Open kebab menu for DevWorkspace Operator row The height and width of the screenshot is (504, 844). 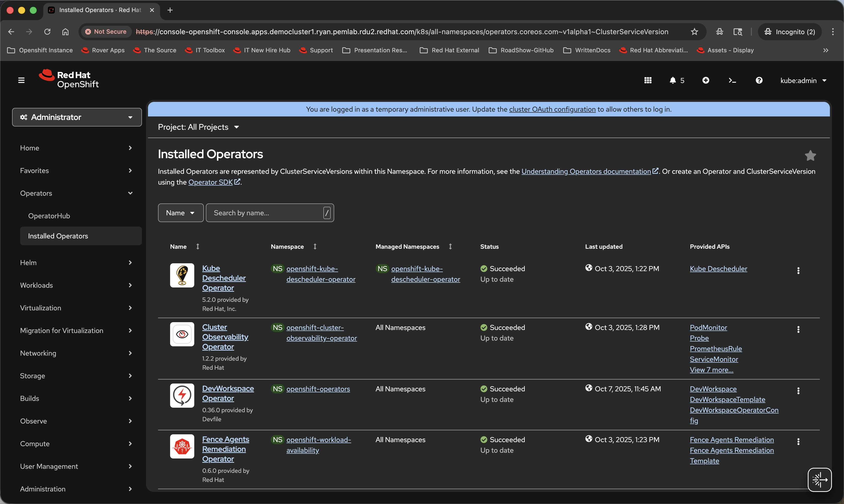pyautogui.click(x=798, y=391)
